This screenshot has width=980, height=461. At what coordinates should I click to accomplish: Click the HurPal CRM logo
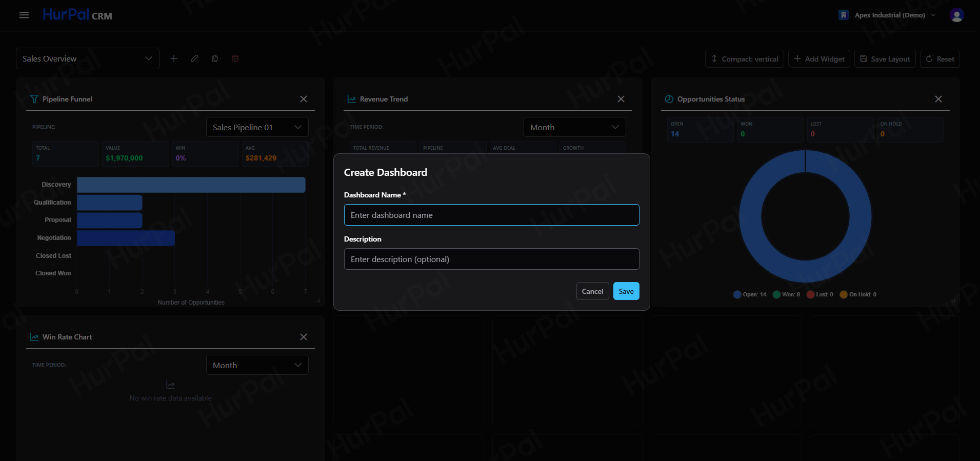(x=77, y=15)
